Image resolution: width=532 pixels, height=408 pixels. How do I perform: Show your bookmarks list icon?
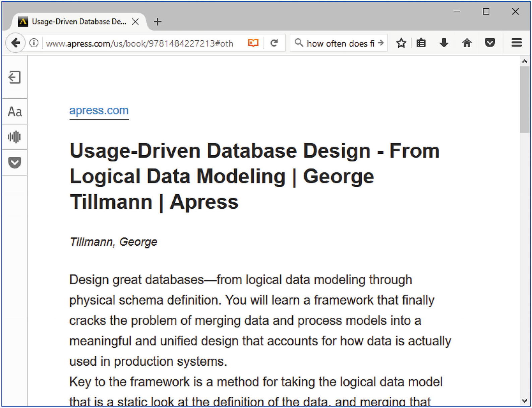(x=421, y=43)
